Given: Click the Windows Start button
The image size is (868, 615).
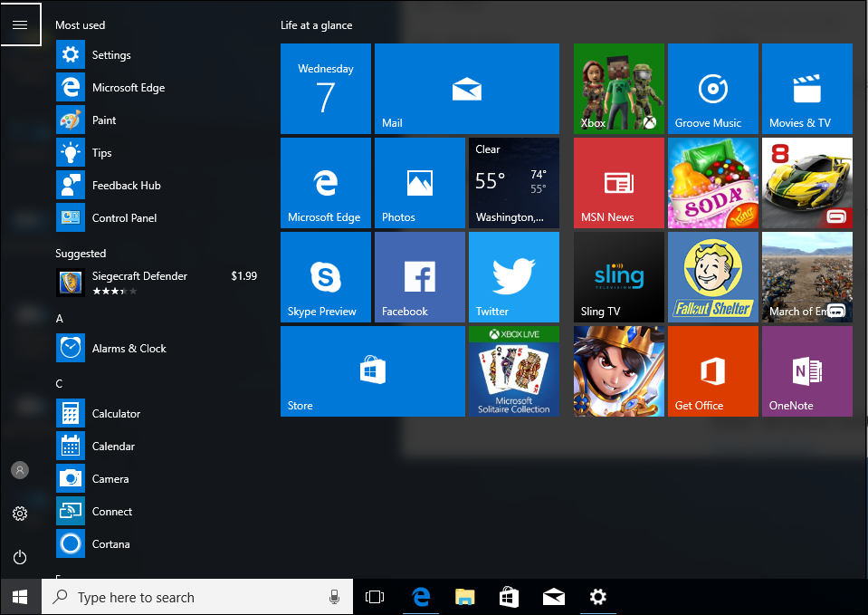Looking at the screenshot, I should click(20, 597).
